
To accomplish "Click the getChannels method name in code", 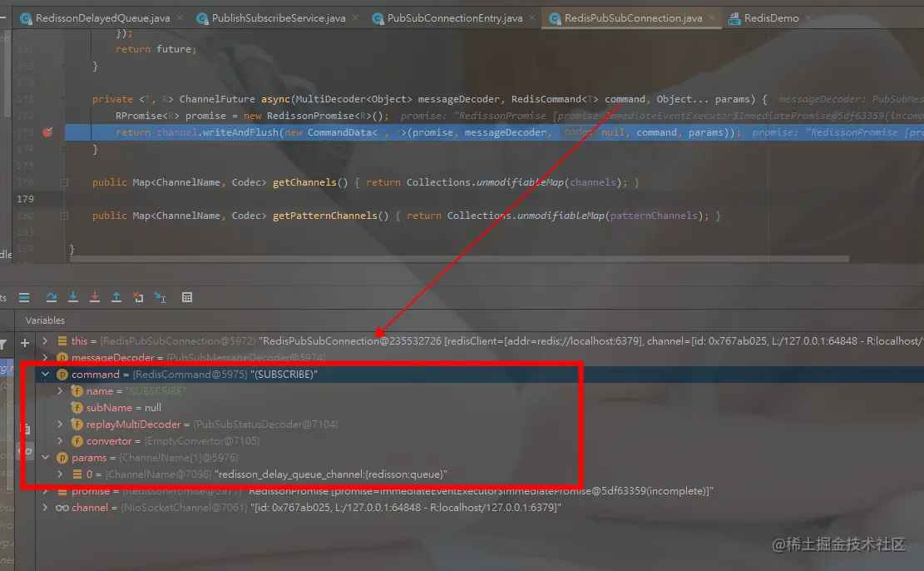I will (304, 182).
